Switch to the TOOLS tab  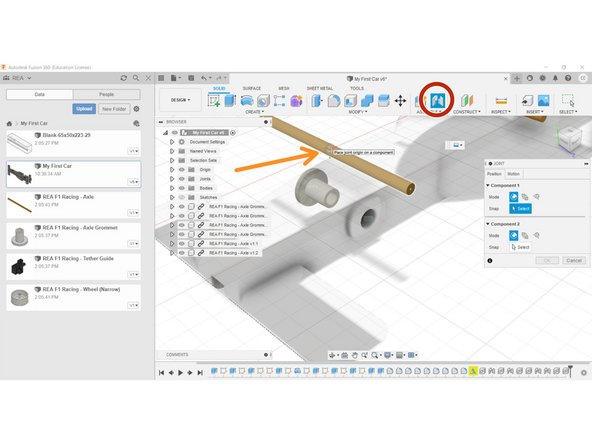click(357, 88)
